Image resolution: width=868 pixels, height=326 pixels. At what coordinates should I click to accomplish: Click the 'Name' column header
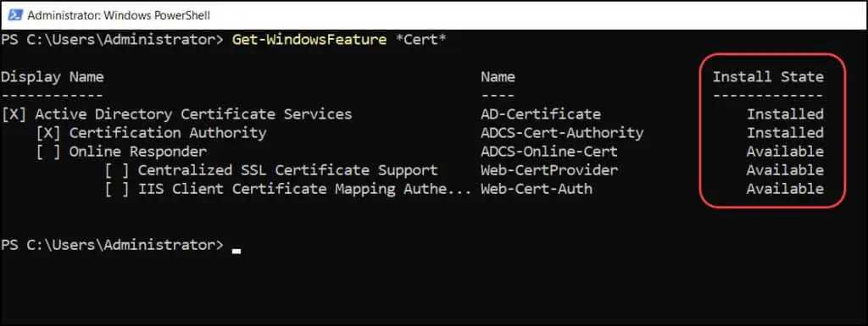point(498,77)
